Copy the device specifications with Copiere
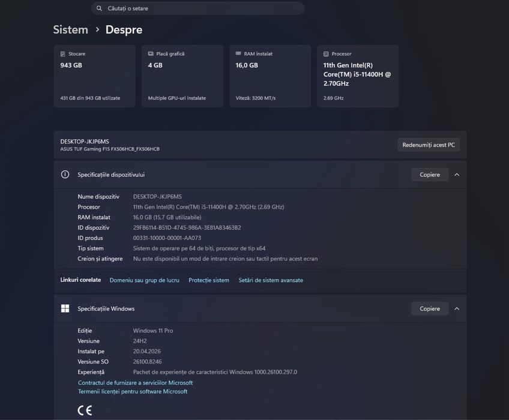The height and width of the screenshot is (420, 509). point(430,175)
